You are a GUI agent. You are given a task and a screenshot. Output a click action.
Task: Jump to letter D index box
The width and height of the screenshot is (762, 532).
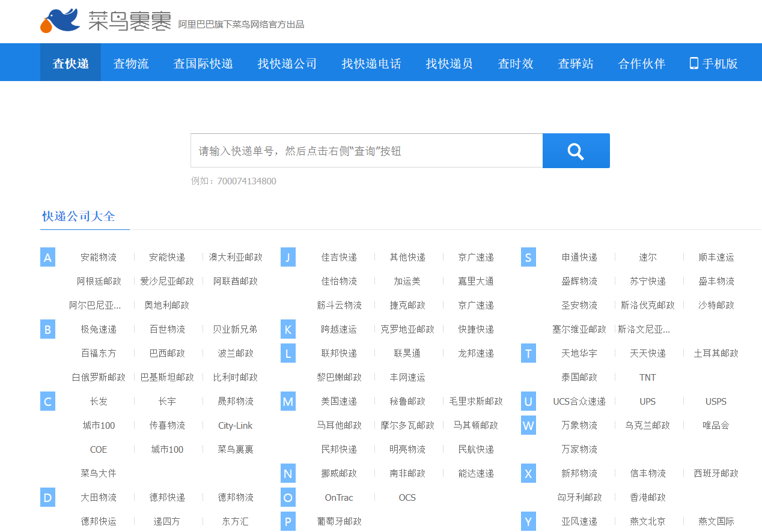tap(47, 497)
